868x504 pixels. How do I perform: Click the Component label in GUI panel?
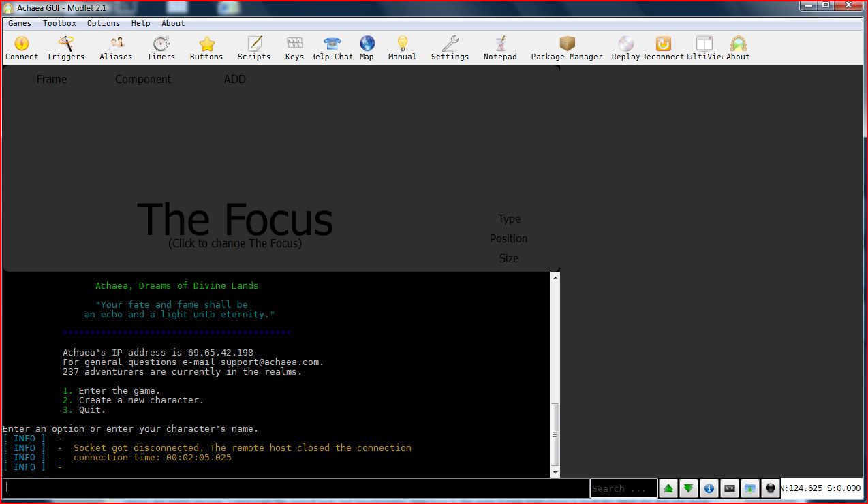[x=143, y=79]
